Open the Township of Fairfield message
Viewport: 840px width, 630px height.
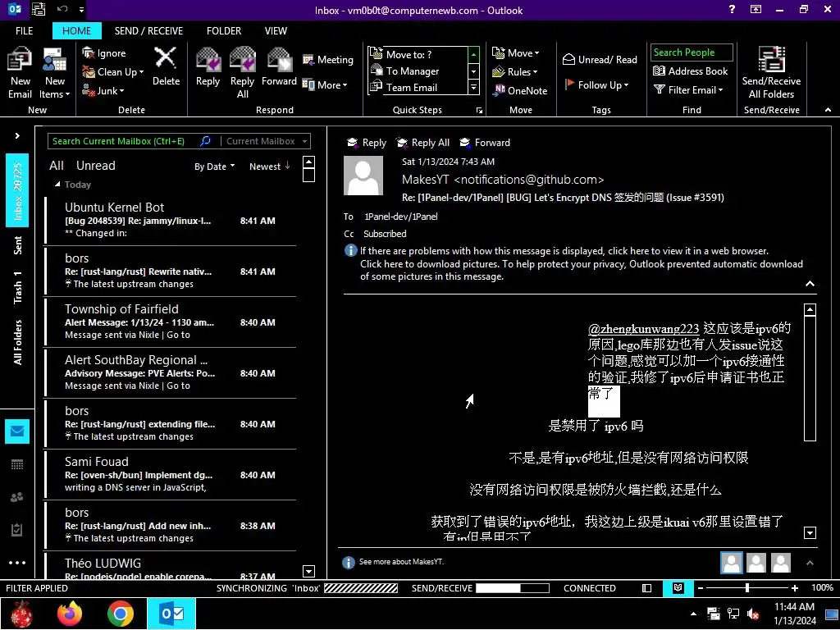tap(171, 322)
